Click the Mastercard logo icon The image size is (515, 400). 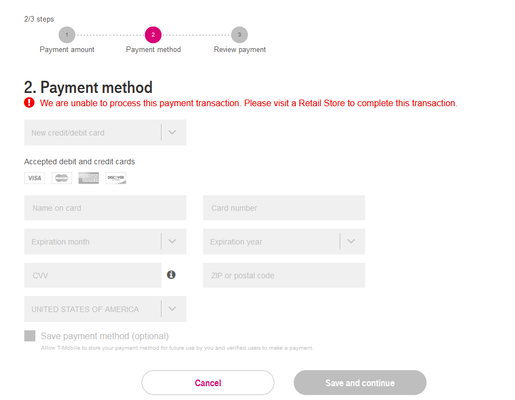61,178
